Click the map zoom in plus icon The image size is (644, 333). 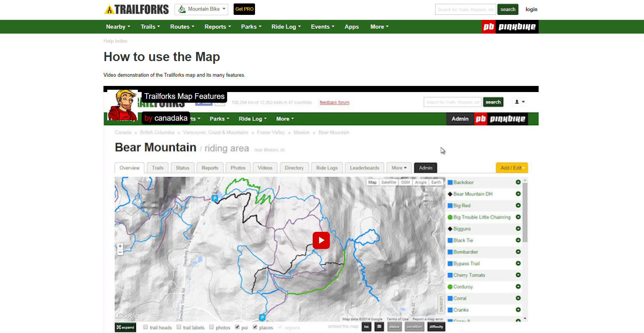120,246
